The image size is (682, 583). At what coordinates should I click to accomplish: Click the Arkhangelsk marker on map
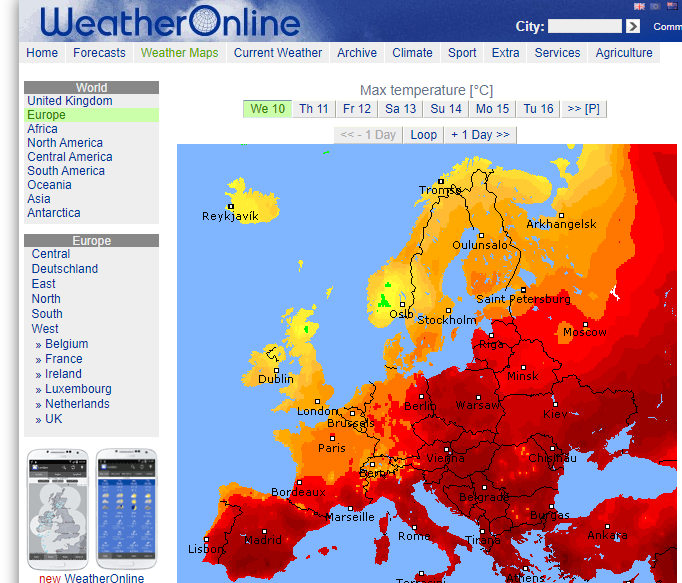(x=562, y=215)
